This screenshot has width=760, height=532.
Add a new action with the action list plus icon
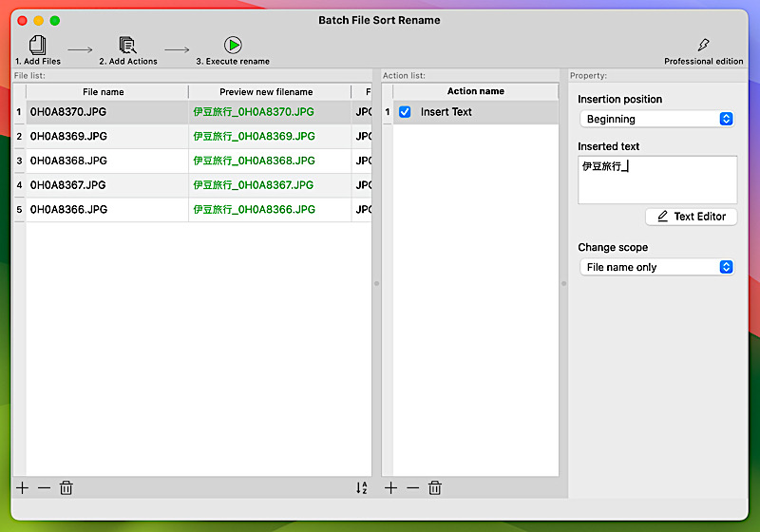(x=391, y=487)
